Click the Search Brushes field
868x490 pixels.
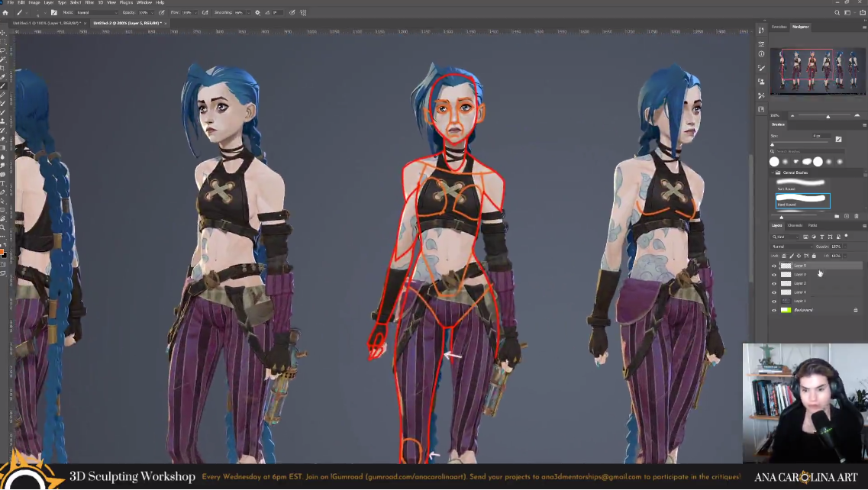(811, 151)
